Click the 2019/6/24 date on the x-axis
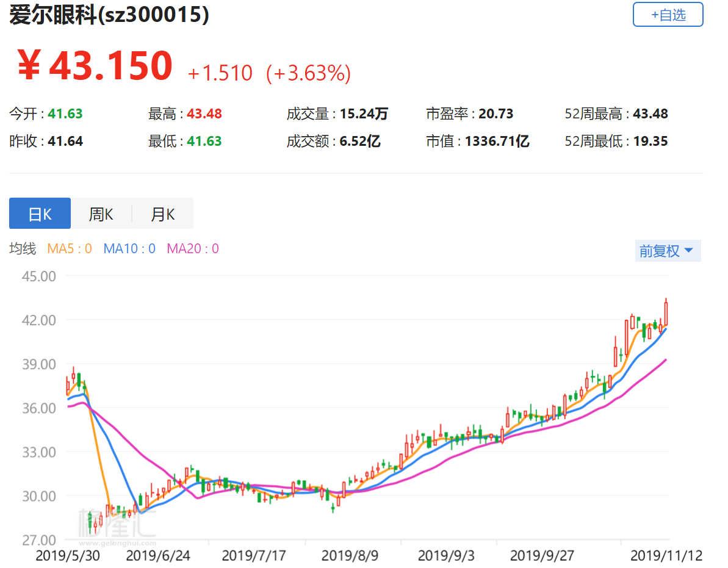 click(158, 555)
